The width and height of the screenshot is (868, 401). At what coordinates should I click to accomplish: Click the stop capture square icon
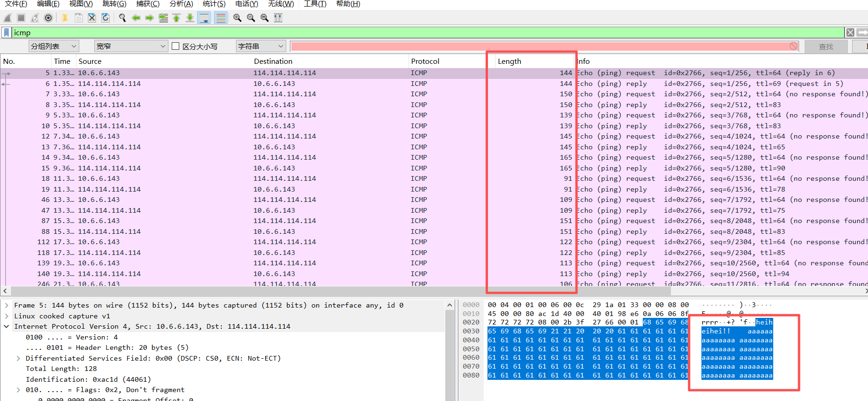(21, 18)
